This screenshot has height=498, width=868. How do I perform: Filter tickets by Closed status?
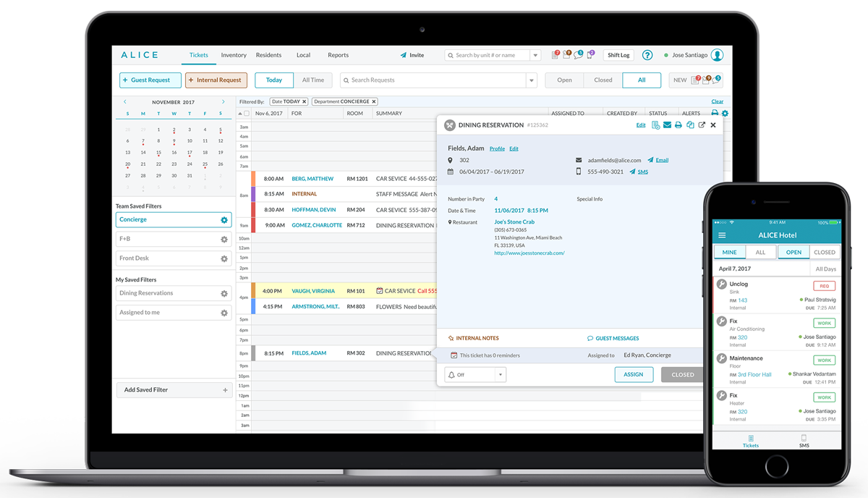tap(603, 80)
